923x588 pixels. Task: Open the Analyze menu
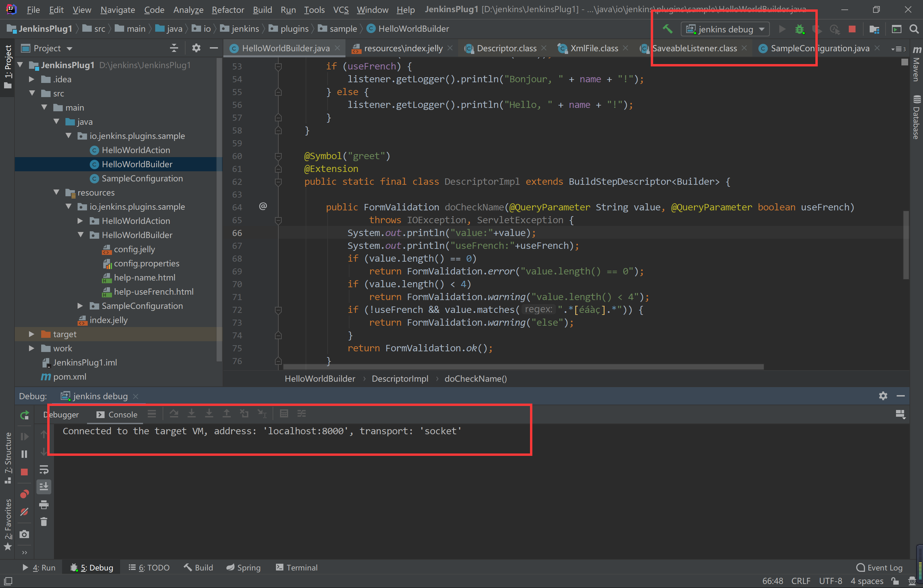(x=188, y=9)
